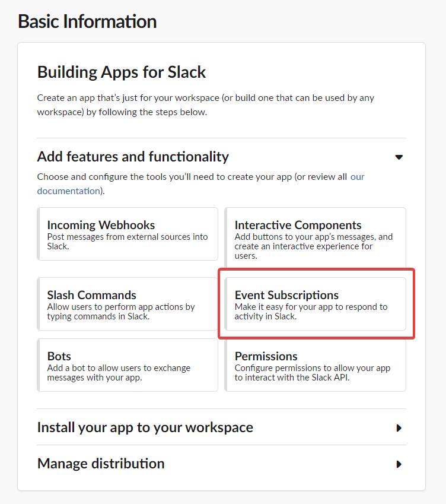Open the Incoming Webhooks feature card
Image resolution: width=446 pixels, height=504 pixels.
(128, 233)
